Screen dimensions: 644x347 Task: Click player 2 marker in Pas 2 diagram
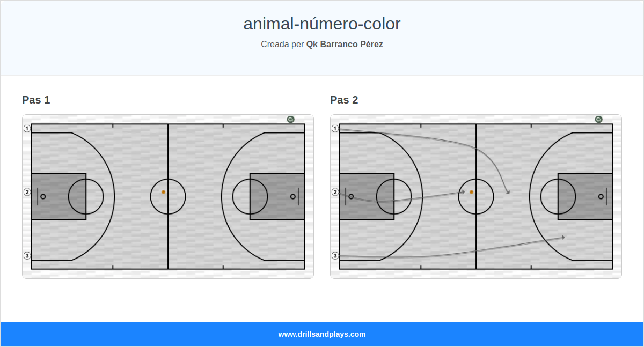click(x=335, y=192)
